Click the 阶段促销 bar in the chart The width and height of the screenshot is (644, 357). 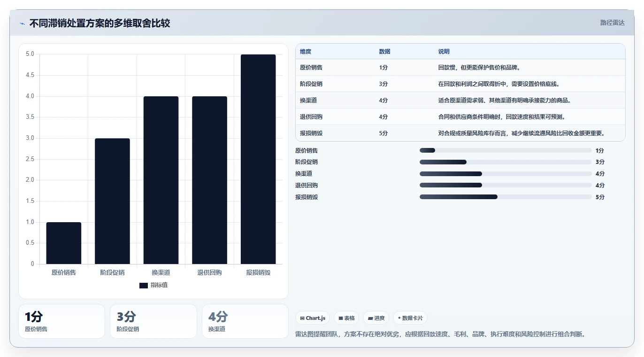(x=112, y=201)
